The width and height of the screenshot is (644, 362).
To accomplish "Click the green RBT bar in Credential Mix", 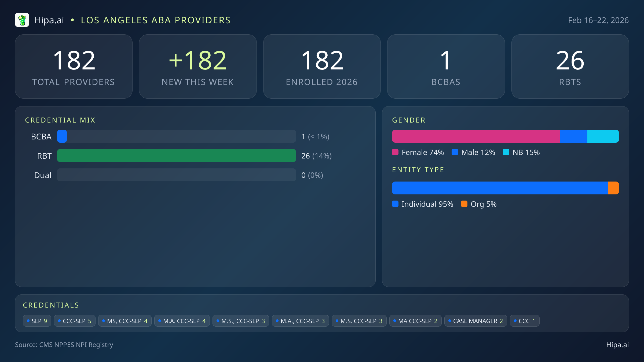I will pyautogui.click(x=176, y=156).
